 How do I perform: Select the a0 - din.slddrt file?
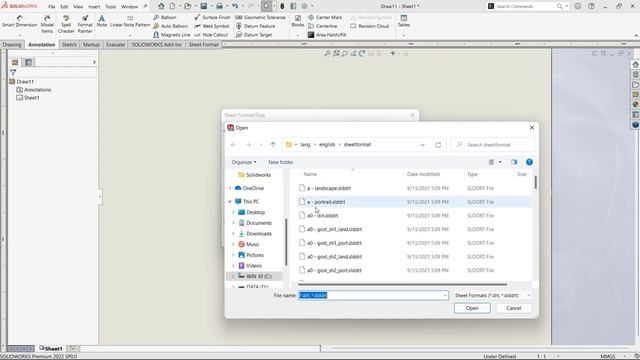(414, 216)
